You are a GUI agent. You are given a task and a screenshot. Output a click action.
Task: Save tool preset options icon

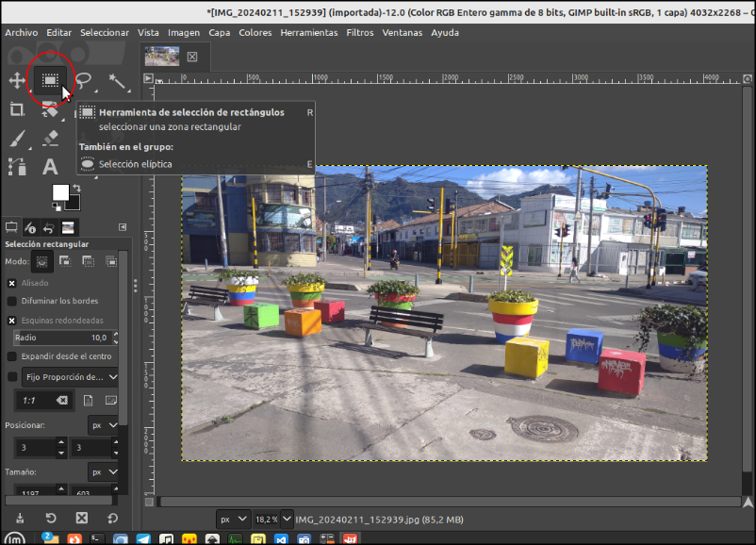tap(20, 519)
